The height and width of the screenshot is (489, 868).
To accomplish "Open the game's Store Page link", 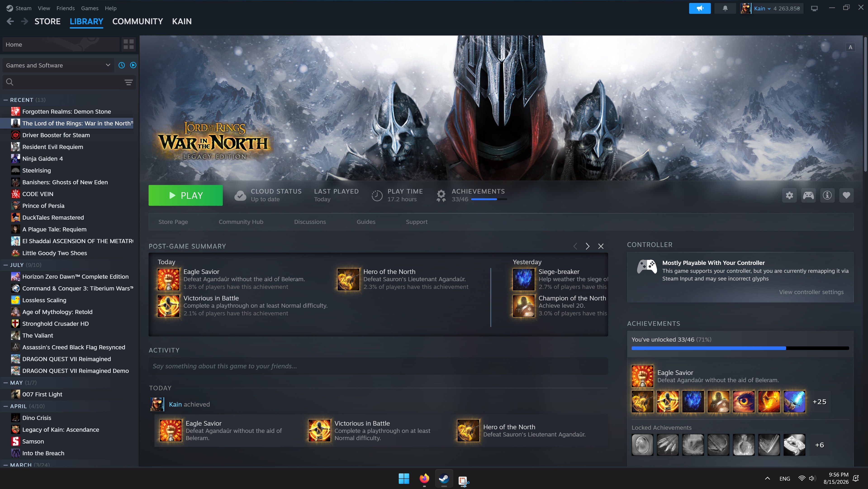I will coord(173,222).
